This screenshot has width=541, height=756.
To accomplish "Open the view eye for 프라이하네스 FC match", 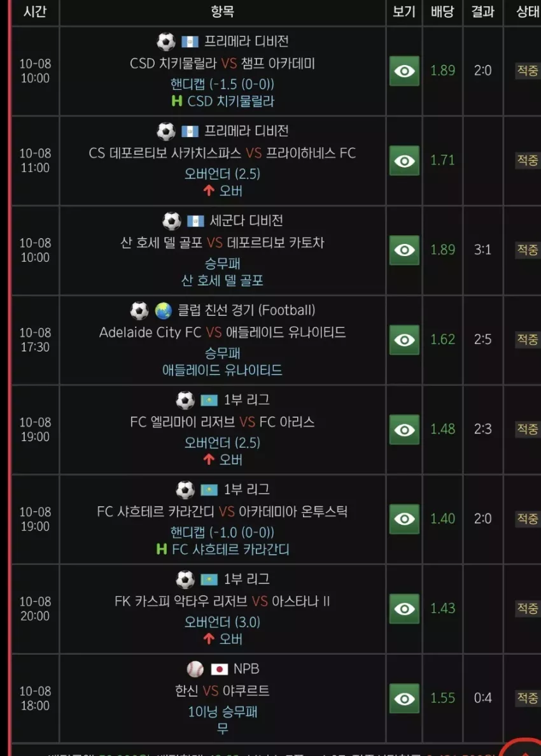I will point(404,160).
